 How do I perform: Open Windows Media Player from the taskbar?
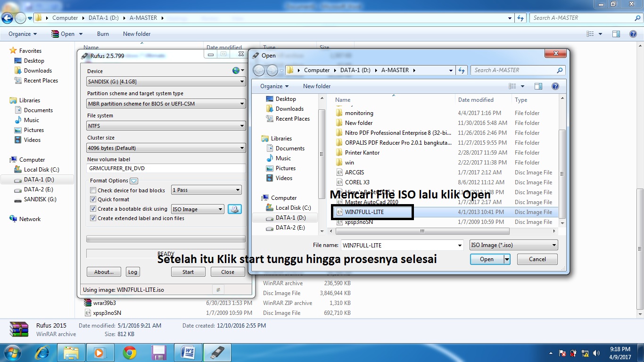(100, 353)
